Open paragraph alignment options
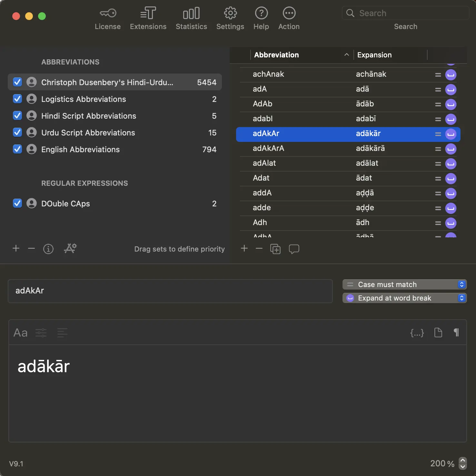The width and height of the screenshot is (476, 476). (62, 332)
